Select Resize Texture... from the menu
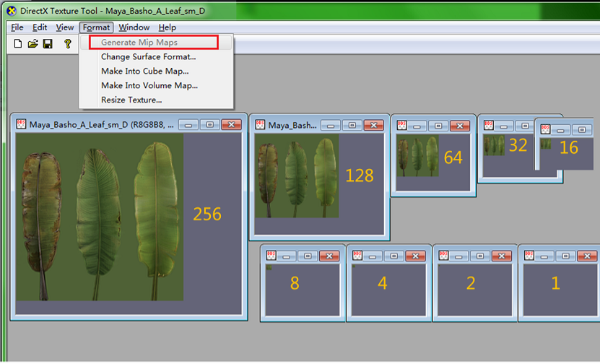This screenshot has height=364, width=600. pos(131,100)
